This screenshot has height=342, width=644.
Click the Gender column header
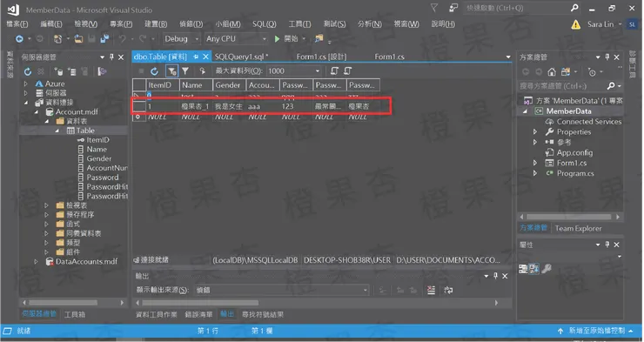click(x=229, y=85)
